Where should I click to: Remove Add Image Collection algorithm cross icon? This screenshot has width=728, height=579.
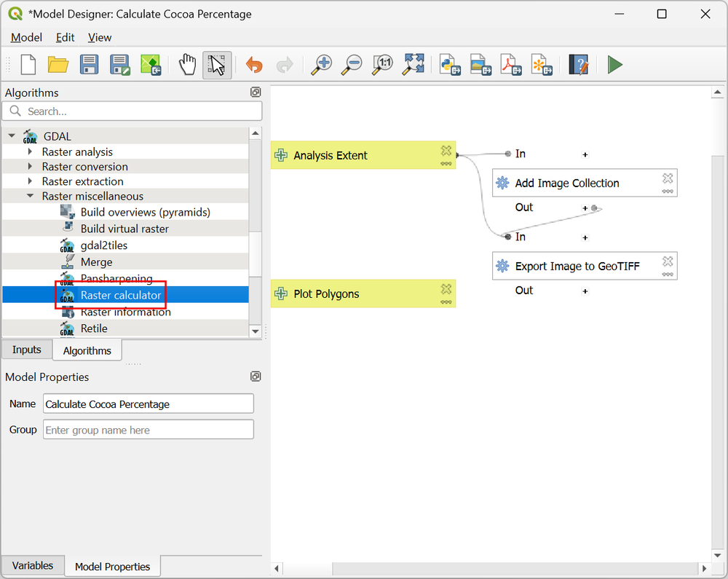(x=668, y=178)
